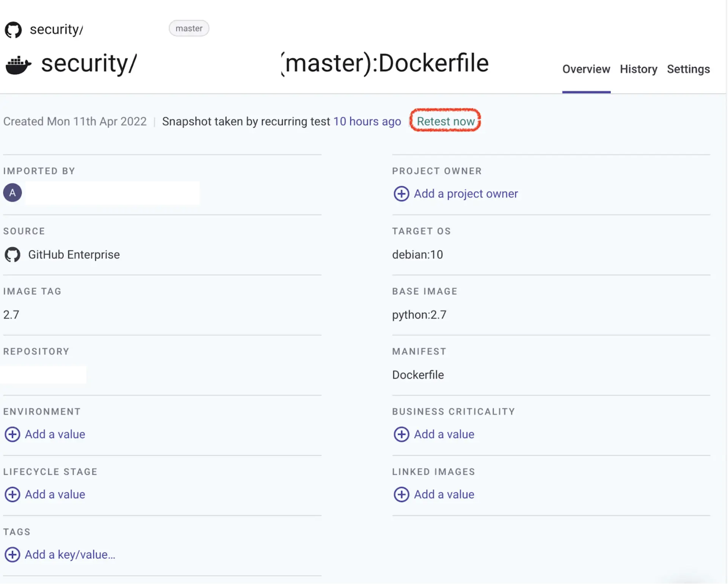Click the plus icon for project owner
The image size is (728, 584).
point(401,194)
